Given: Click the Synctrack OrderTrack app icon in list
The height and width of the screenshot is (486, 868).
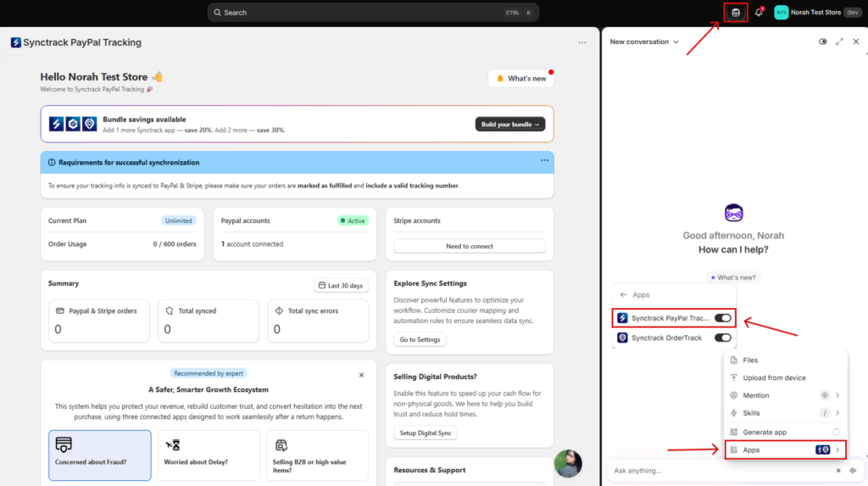Looking at the screenshot, I should click(x=623, y=338).
